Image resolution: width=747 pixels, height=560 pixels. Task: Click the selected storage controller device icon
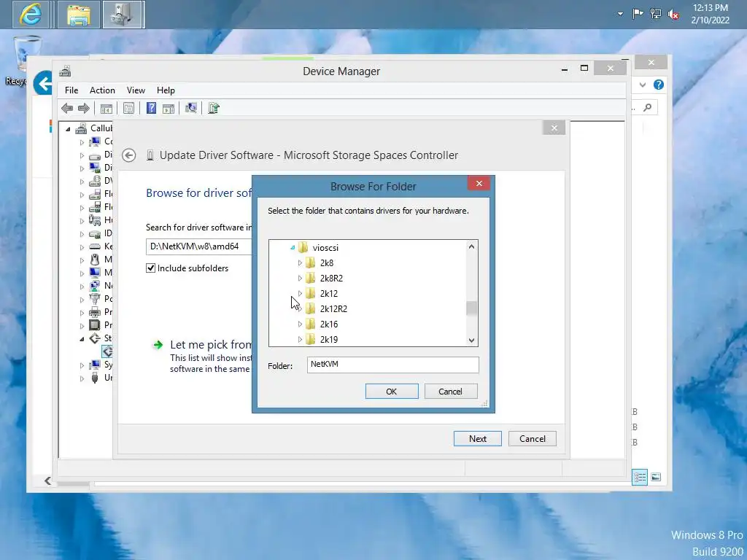[108, 351]
